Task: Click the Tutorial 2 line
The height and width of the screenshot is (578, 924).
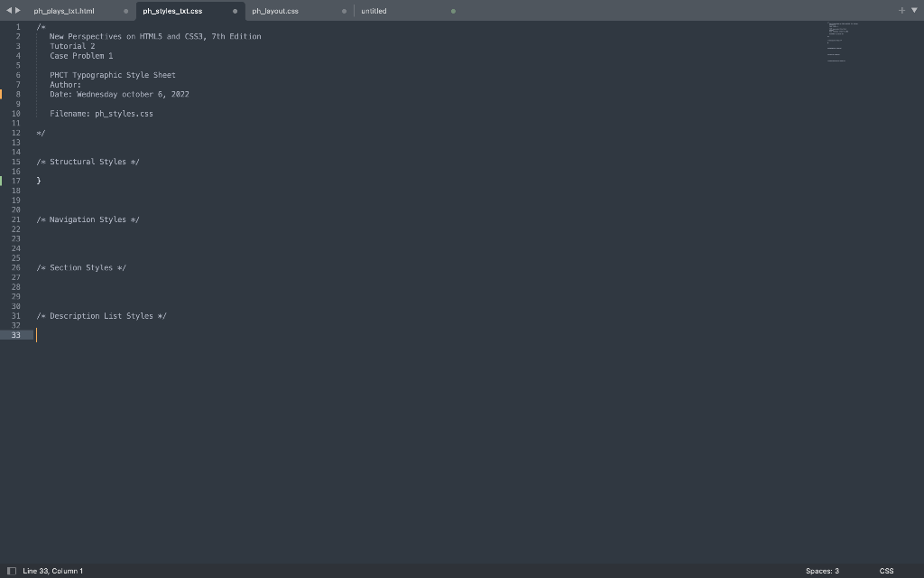Action: (72, 46)
